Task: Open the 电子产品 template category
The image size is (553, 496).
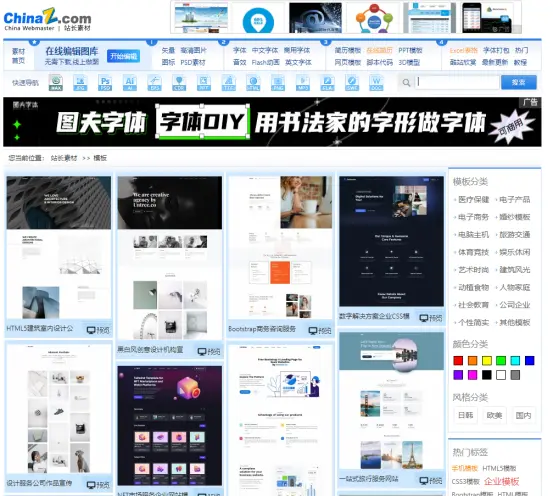Action: 515,200
